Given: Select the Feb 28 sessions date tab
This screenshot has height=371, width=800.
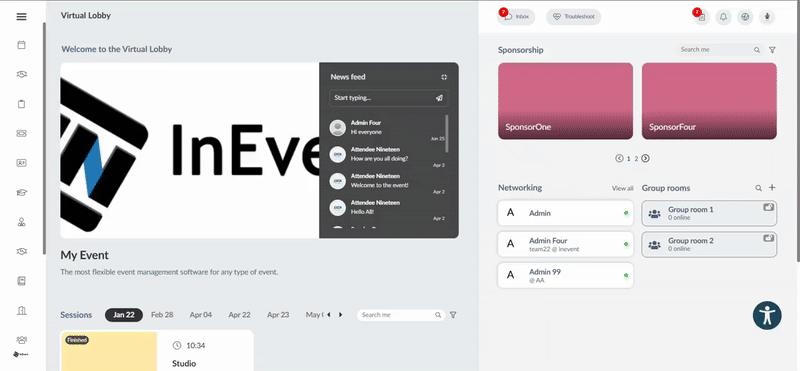Looking at the screenshot, I should click(x=162, y=315).
